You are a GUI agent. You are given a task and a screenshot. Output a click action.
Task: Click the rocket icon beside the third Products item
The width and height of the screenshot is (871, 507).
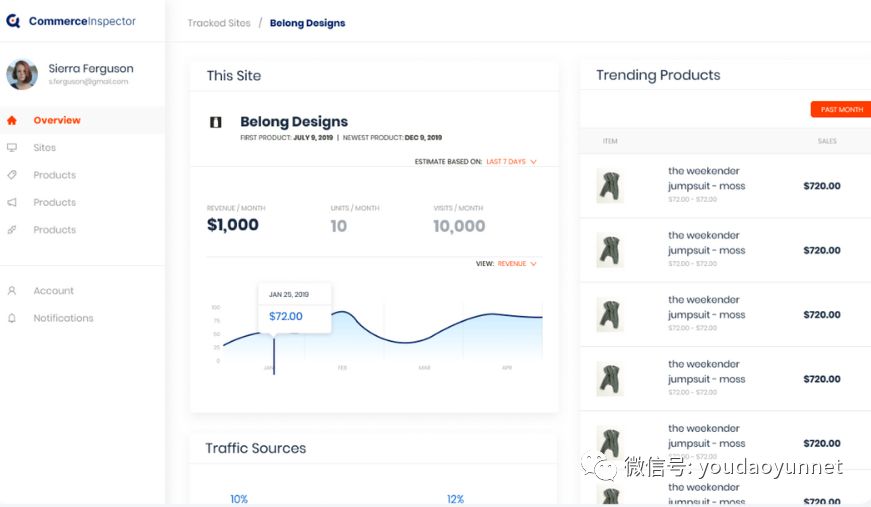pos(12,229)
